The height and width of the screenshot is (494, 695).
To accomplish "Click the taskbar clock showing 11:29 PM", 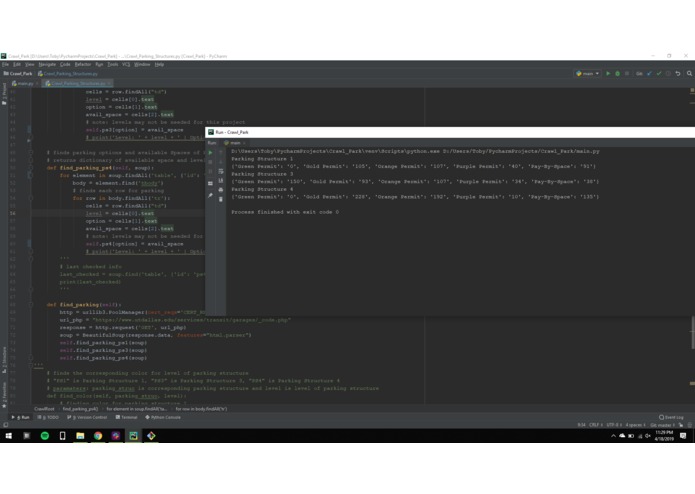I will pyautogui.click(x=664, y=436).
